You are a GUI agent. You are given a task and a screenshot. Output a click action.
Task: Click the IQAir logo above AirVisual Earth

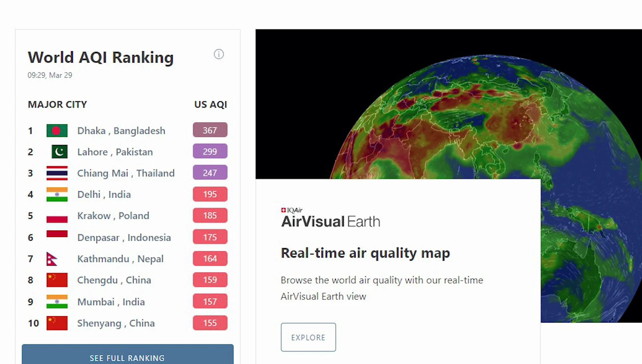[292, 210]
